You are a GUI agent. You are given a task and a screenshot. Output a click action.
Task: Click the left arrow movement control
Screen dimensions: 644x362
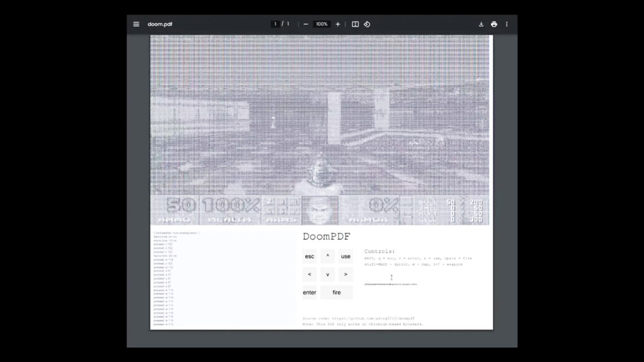coord(309,274)
